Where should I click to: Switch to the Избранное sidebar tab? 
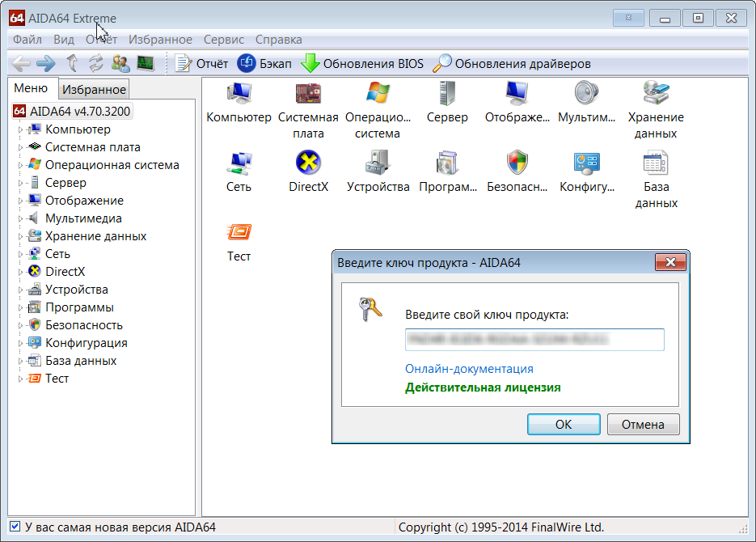pos(94,90)
